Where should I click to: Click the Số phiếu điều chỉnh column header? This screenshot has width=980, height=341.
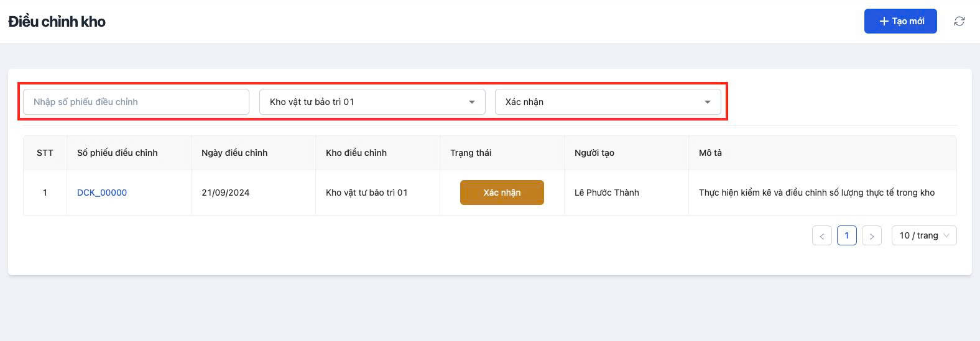pyautogui.click(x=118, y=153)
